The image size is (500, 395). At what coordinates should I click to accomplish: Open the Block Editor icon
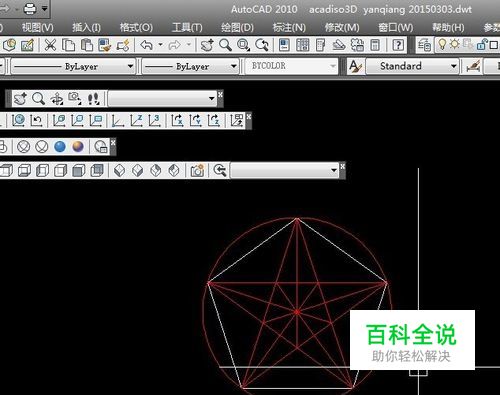[123, 45]
